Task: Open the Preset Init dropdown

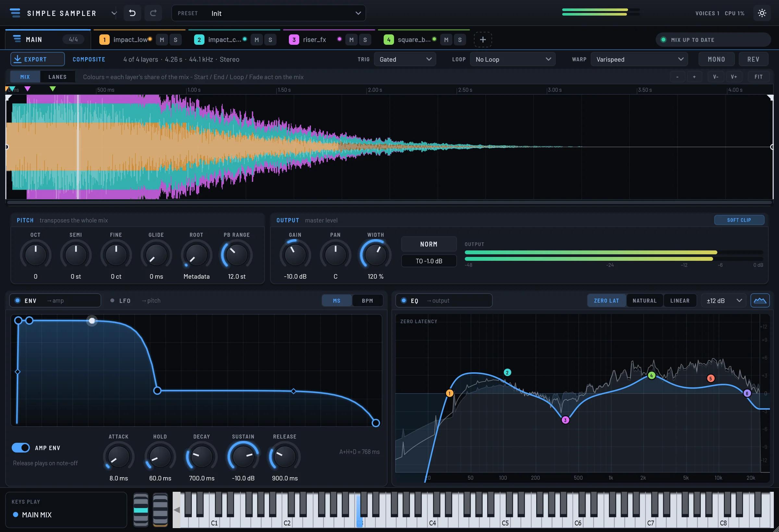Action: coord(268,13)
